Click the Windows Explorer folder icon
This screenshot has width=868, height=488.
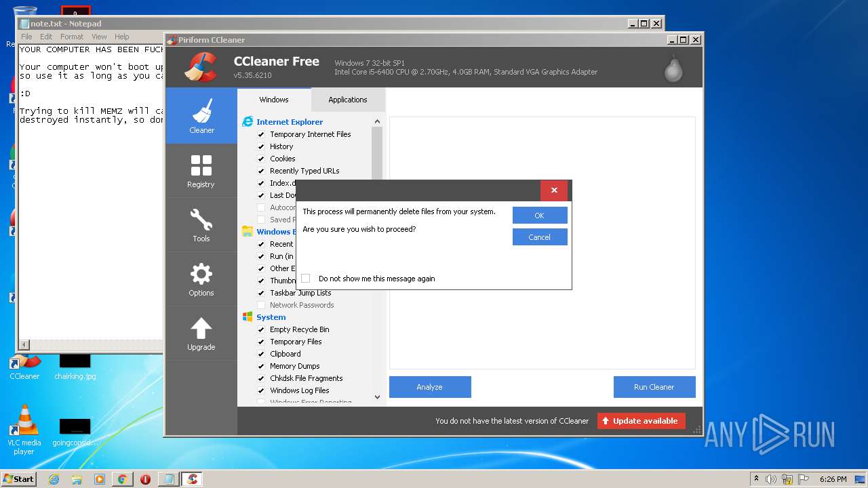coord(248,232)
